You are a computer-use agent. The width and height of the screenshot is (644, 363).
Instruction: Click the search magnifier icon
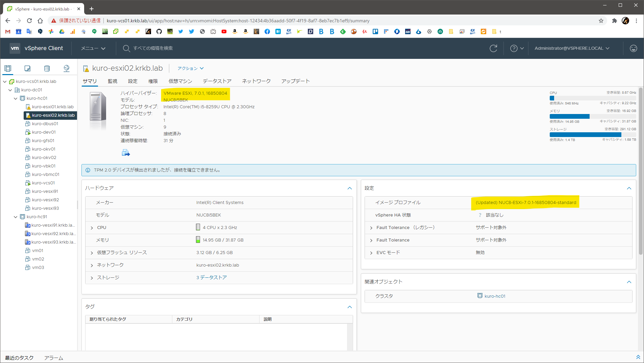(x=126, y=48)
